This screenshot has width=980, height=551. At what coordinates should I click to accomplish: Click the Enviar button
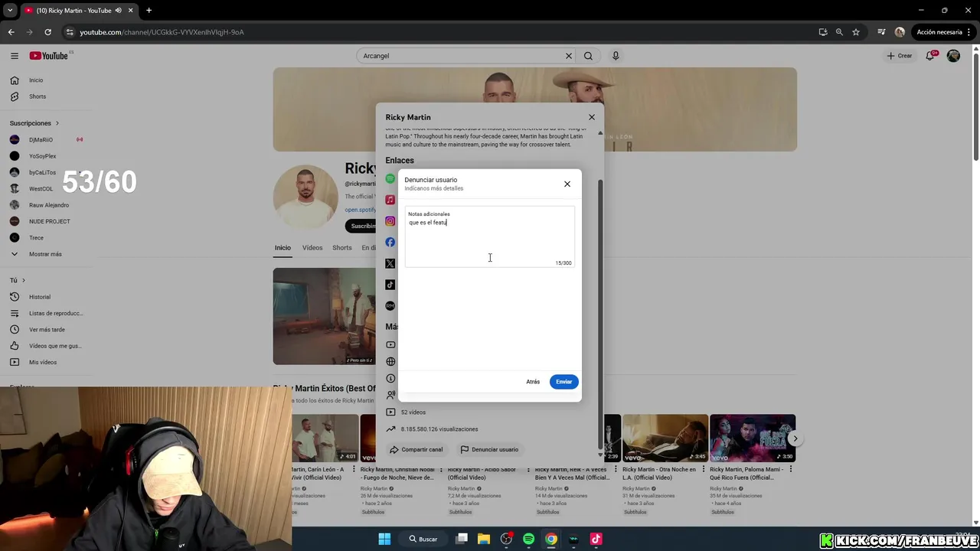pos(563,381)
